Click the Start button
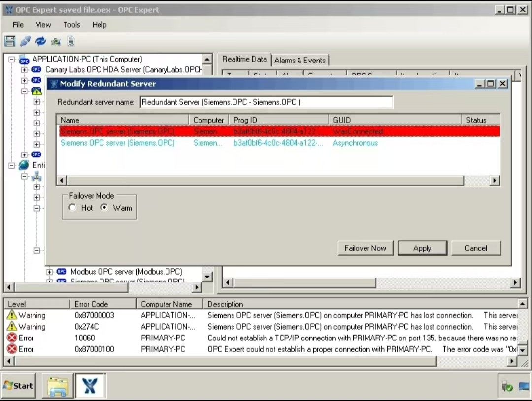532x401 pixels. 18,386
